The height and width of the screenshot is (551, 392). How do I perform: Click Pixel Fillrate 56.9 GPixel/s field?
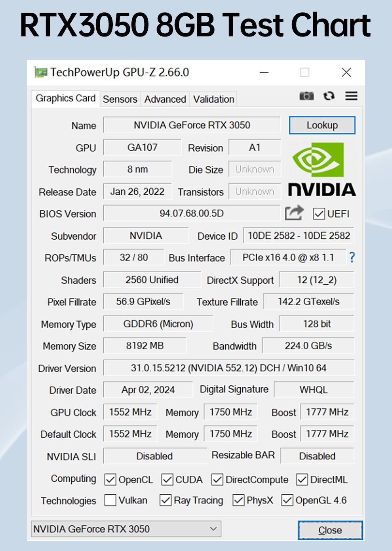[x=143, y=301]
